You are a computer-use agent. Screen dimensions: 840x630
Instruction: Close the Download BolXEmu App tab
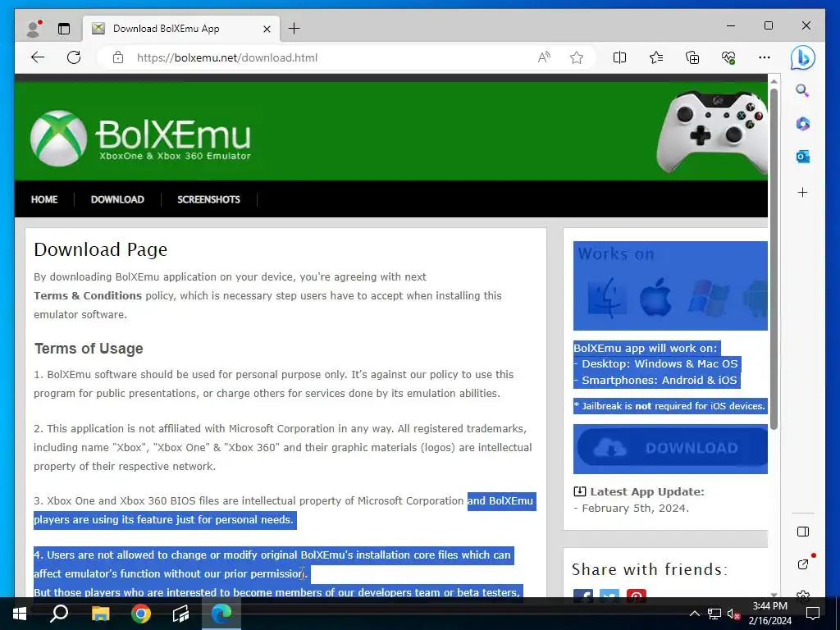267,29
